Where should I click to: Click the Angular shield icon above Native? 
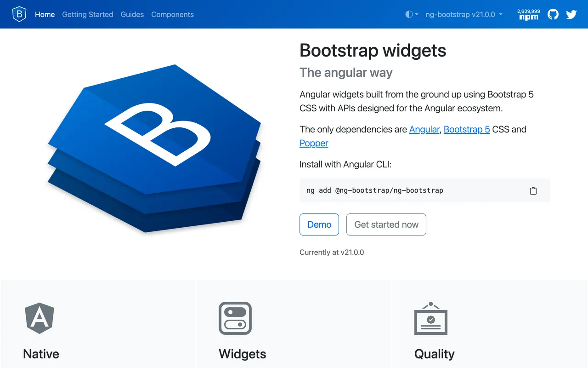point(40,318)
